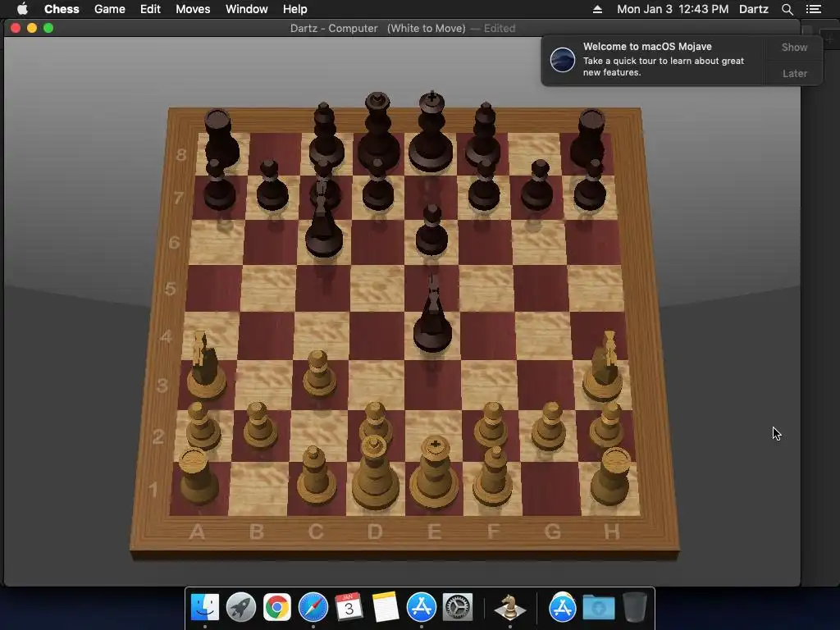Pick the white pawn on c3
Viewport: 840px width, 630px height.
click(319, 374)
